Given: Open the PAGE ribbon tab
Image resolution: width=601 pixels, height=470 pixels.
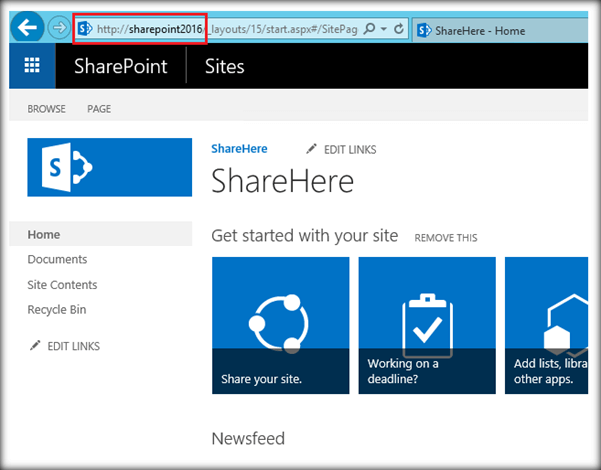Looking at the screenshot, I should 99,109.
